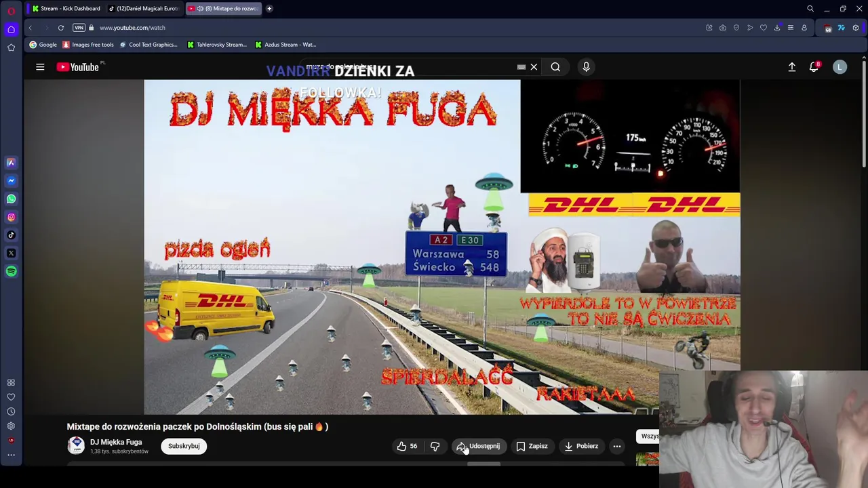Screen dimensions: 868x488
Task: Open TikTok from the sidebar
Action: [11, 235]
